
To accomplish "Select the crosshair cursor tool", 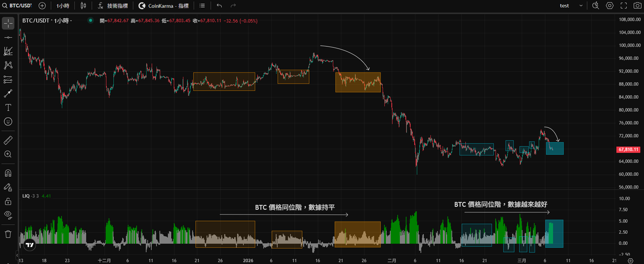I will (8, 24).
